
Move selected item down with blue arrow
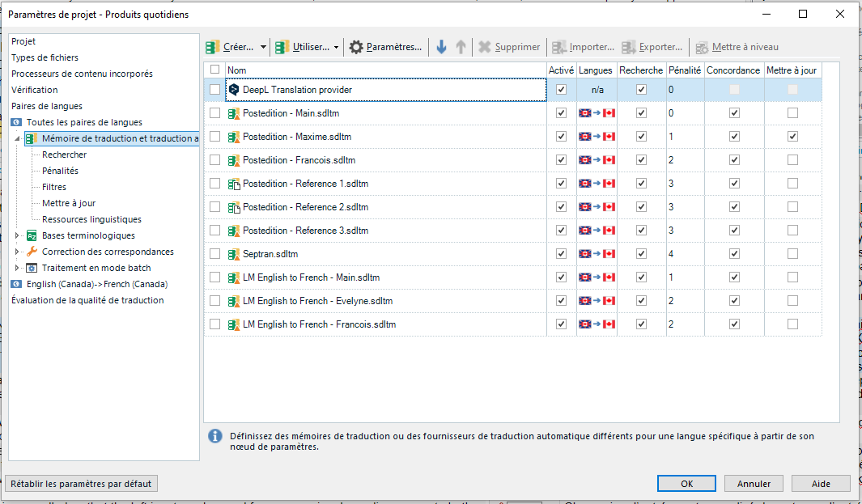coord(441,47)
